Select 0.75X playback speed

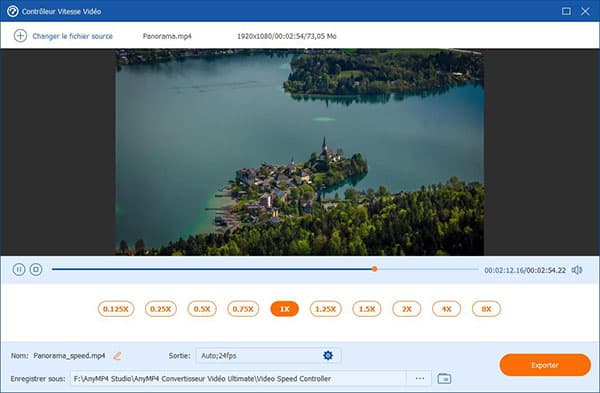pos(243,309)
